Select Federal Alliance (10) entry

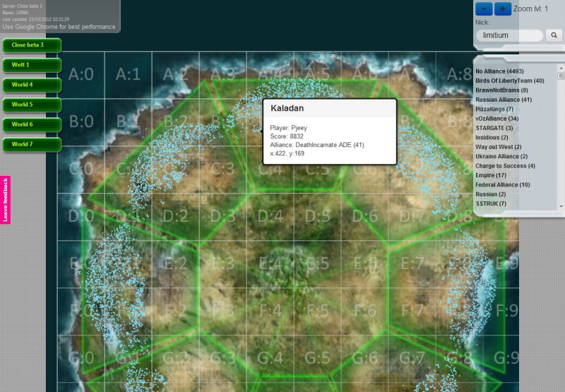click(x=502, y=185)
